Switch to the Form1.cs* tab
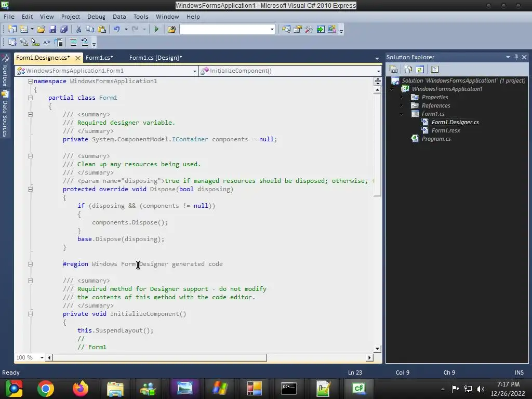Screen dimensions: 532x399 tap(99, 58)
